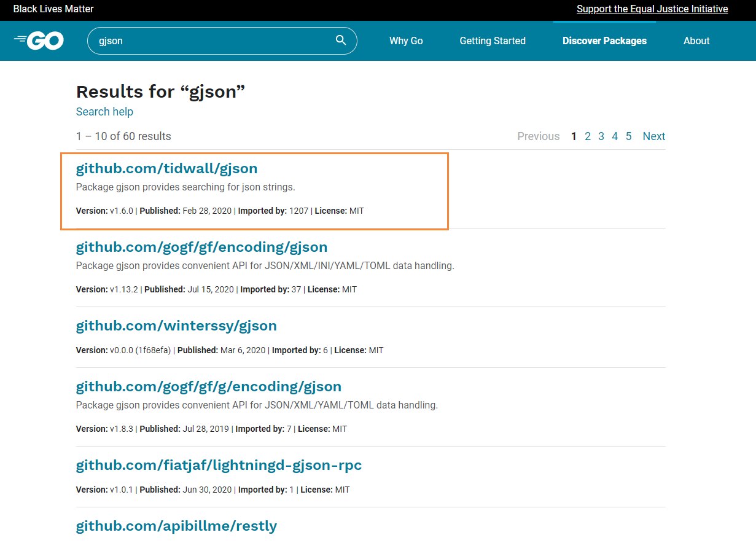Viewport: 756px width, 543px height.
Task: Open github.com/tidwall/gjson package result
Action: (166, 168)
